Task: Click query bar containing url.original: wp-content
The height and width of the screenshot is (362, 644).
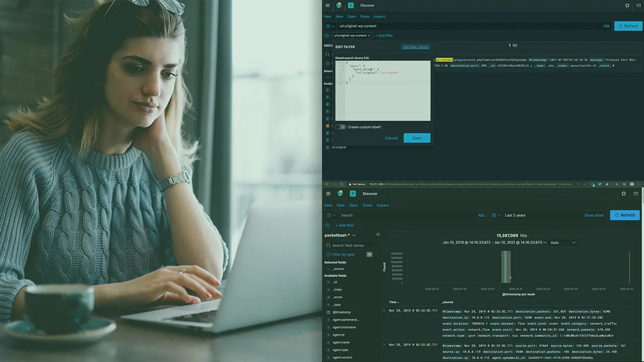Action: point(468,26)
